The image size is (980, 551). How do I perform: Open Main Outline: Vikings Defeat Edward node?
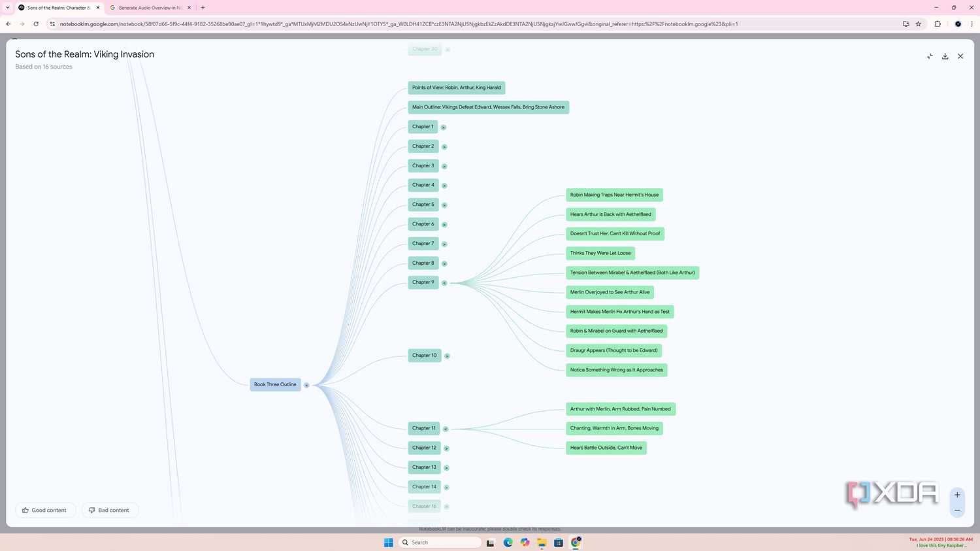(488, 107)
